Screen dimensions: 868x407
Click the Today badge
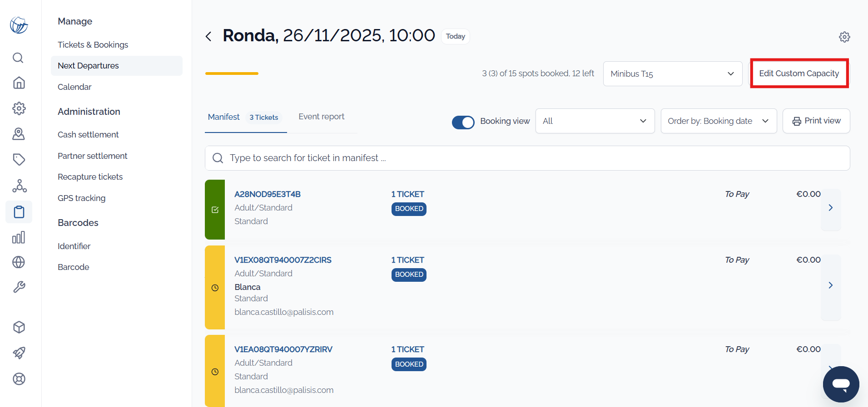[456, 36]
